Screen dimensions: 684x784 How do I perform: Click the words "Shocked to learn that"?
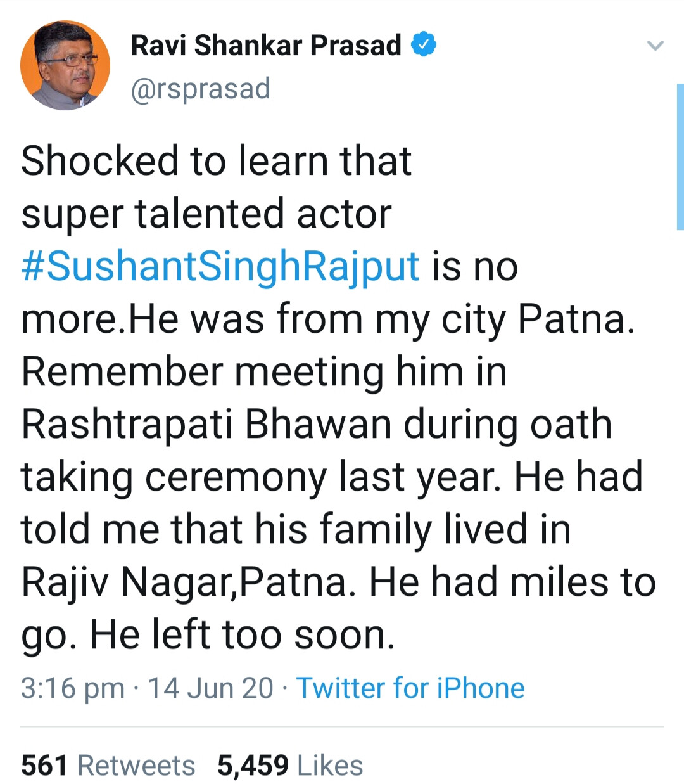coord(216,160)
